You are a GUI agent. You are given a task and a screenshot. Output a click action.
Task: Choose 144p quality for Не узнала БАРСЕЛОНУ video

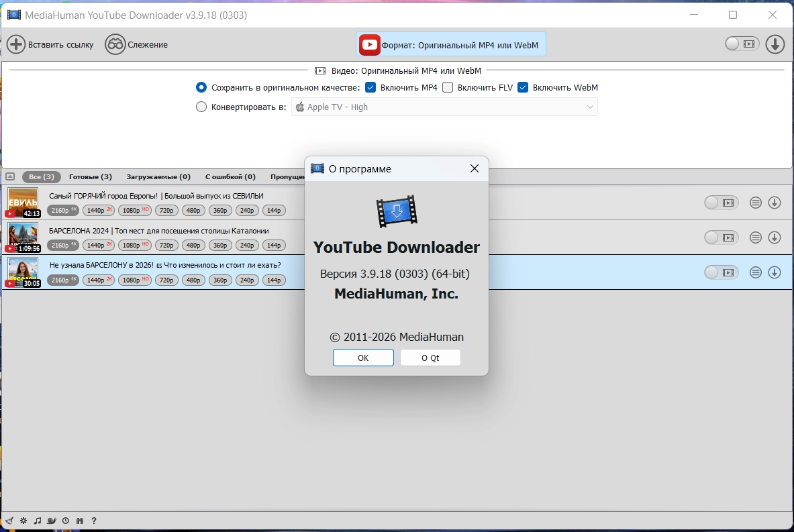tap(274, 280)
